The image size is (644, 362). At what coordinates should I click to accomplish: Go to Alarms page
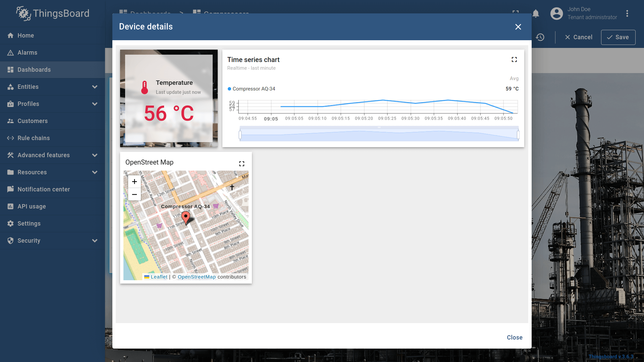[28, 53]
